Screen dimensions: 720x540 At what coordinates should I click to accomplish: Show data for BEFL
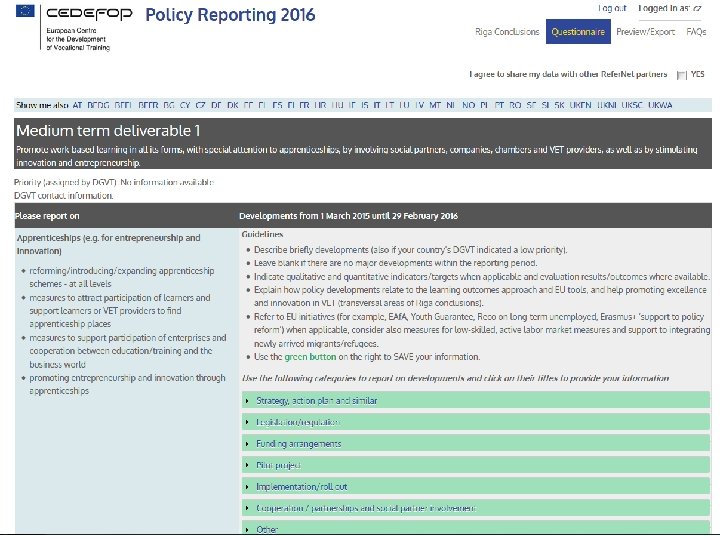click(123, 105)
